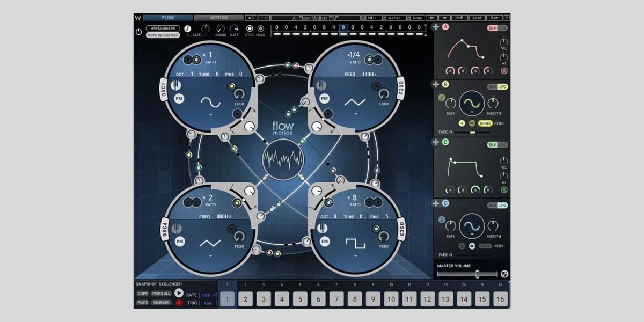This screenshot has width=644, height=322.
Task: Click OSC3 keyboard tracking icon
Action: (x=322, y=228)
